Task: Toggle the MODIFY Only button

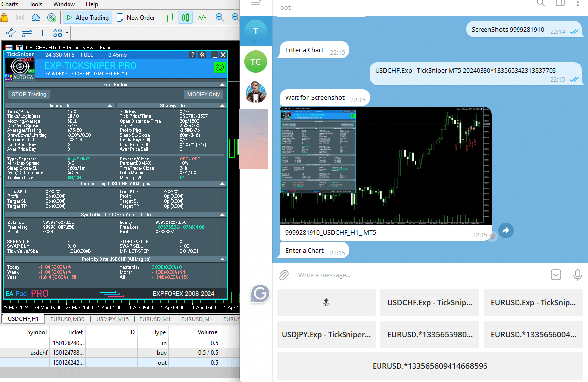Action: [204, 94]
